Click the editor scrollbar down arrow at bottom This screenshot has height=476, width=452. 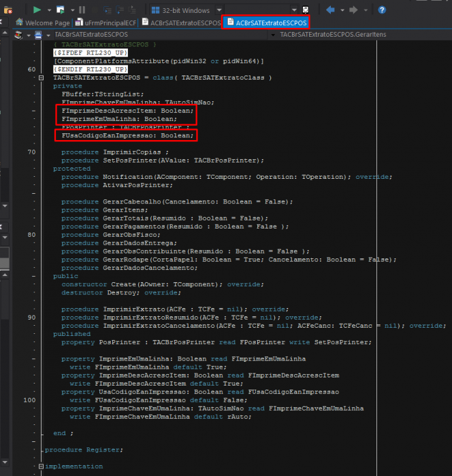coord(5,462)
